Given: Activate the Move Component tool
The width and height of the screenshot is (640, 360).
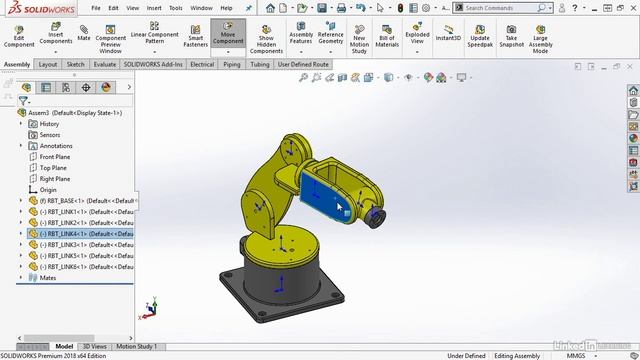Looking at the screenshot, I should point(228,33).
